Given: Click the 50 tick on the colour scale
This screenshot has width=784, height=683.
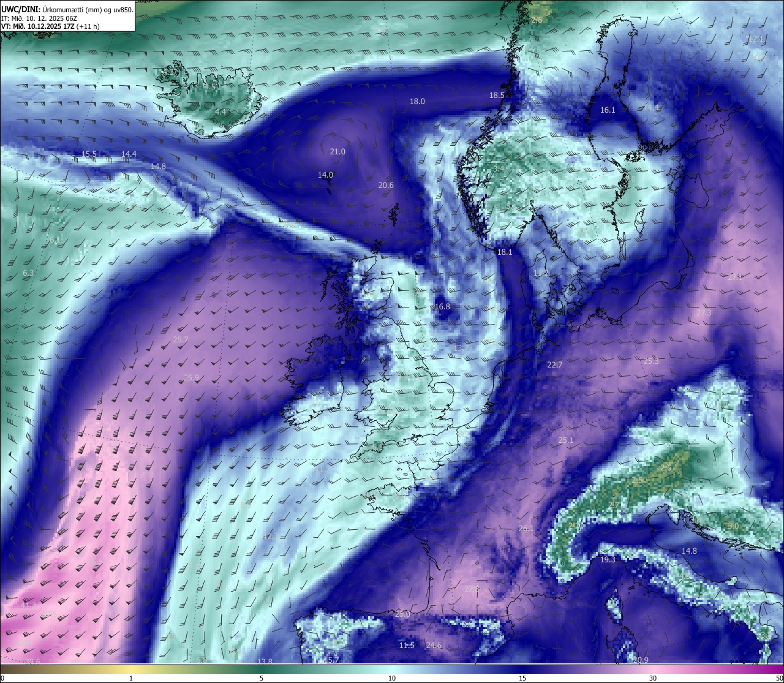Looking at the screenshot, I should pos(780,678).
